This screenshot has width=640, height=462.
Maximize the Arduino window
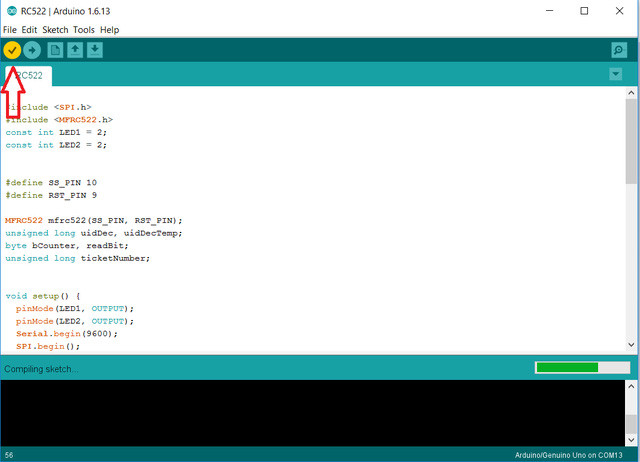point(583,11)
